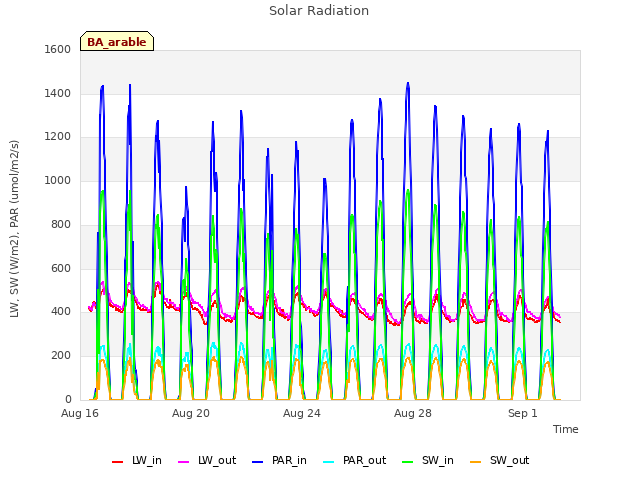Click the 800 y-axis tick label
Viewport: 640px width, 480px height.
coord(61,224)
